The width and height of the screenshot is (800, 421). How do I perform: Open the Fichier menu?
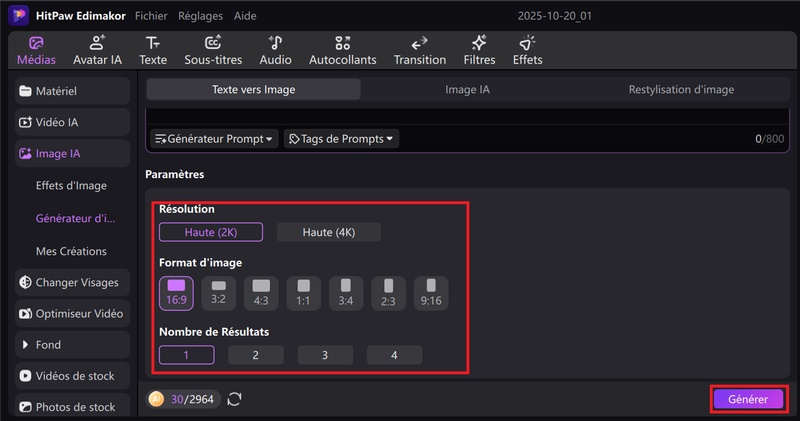point(151,16)
